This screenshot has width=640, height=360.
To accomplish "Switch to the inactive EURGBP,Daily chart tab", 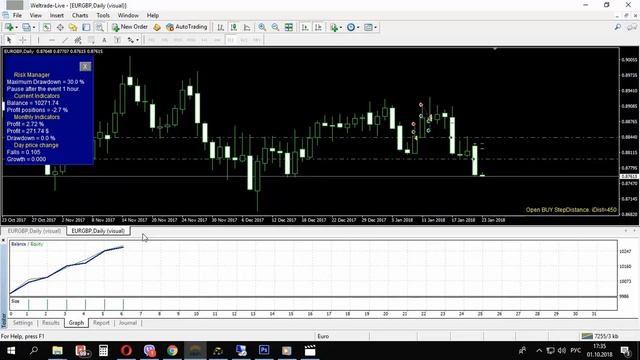I will point(34,231).
